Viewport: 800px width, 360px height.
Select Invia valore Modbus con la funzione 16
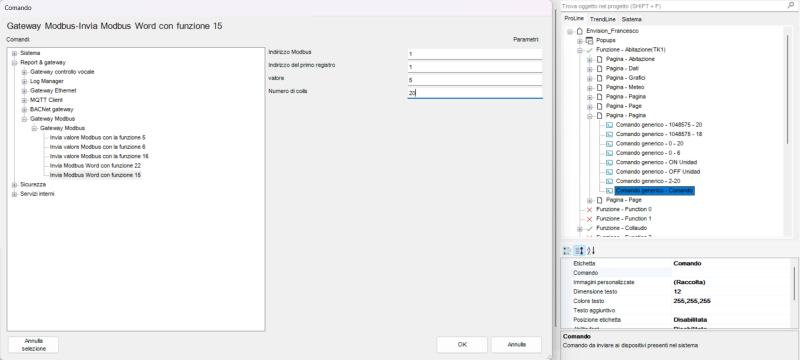99,156
